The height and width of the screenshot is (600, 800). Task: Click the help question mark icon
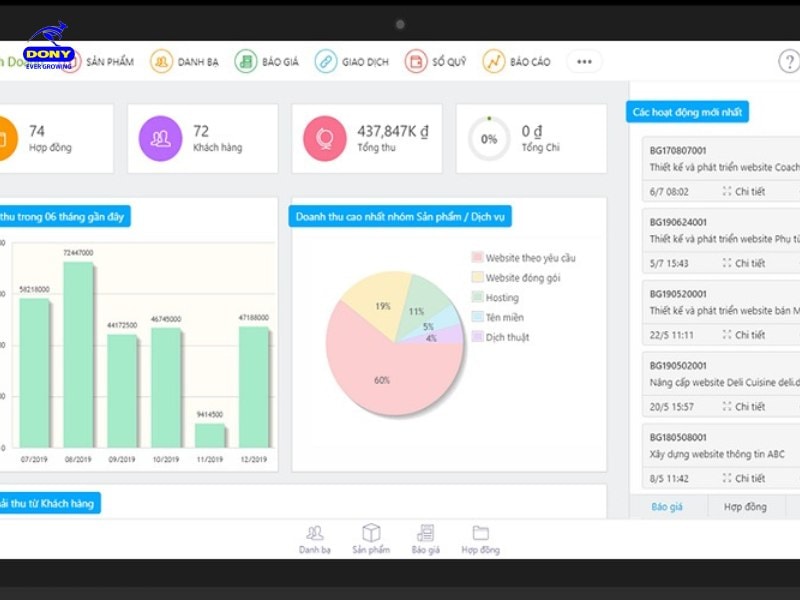[789, 61]
